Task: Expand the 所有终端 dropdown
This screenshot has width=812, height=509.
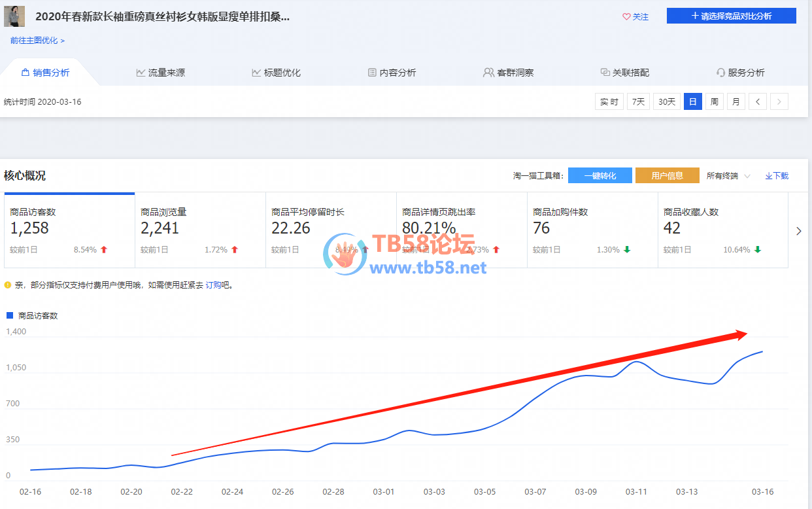Action: pos(728,176)
